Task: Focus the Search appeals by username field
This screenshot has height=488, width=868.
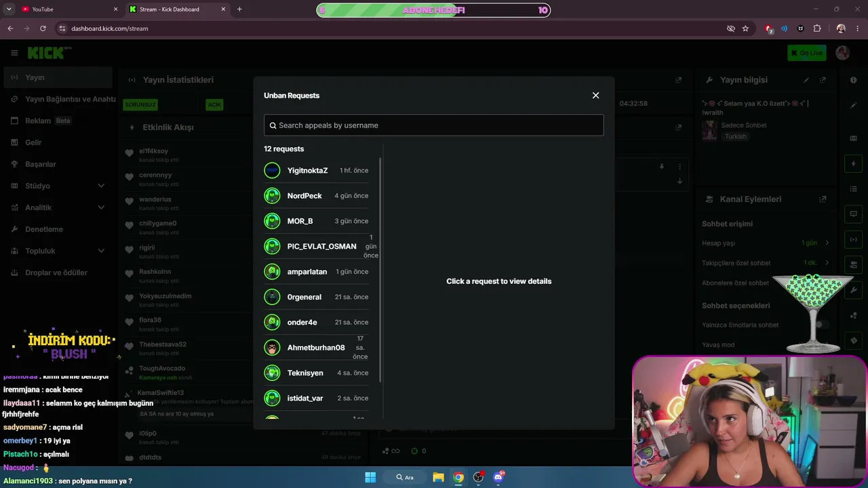Action: tap(433, 125)
